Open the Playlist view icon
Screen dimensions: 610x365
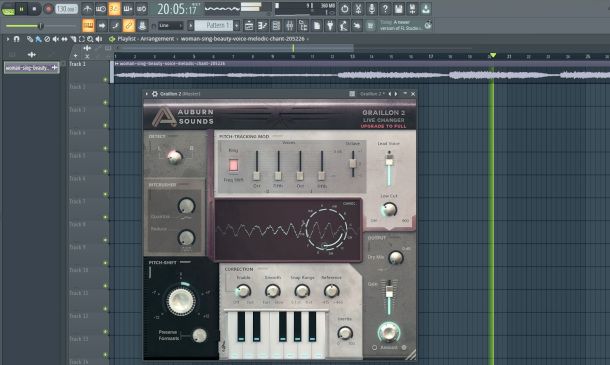click(249, 26)
